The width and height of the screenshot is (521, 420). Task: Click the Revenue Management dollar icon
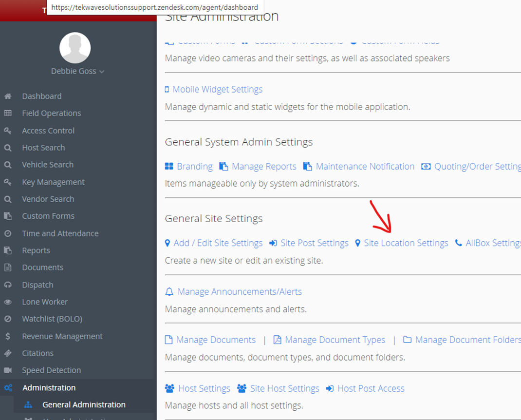[8, 336]
